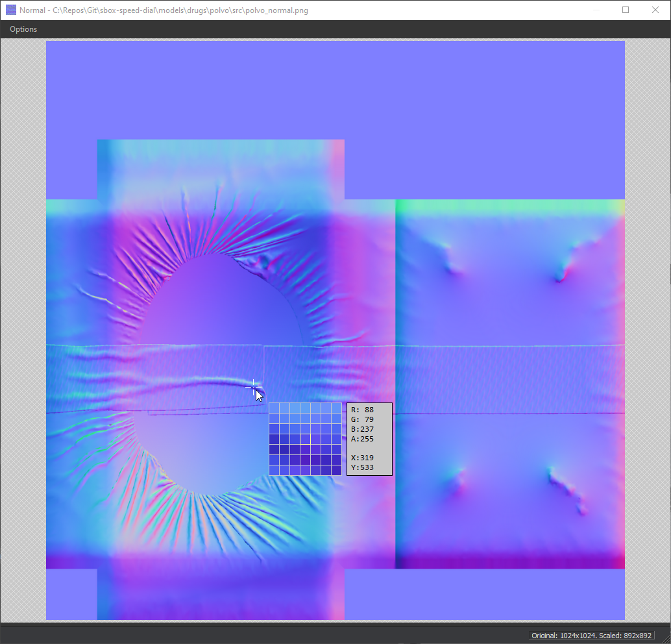Click the A:255 alpha value readout
671x644 pixels.
point(361,439)
